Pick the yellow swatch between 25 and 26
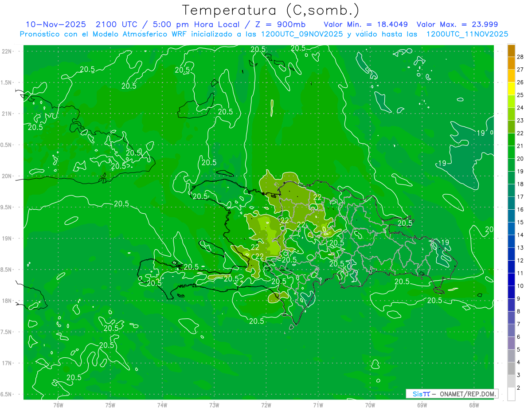 click(x=511, y=89)
